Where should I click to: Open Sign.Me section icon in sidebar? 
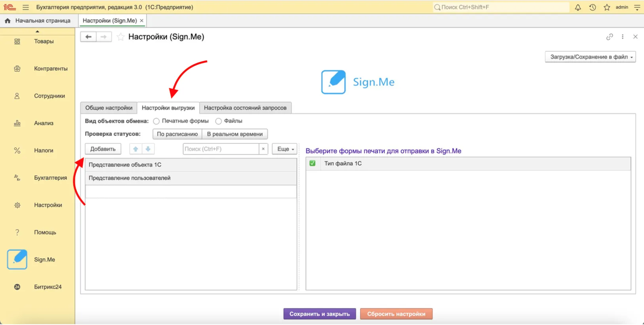(17, 260)
